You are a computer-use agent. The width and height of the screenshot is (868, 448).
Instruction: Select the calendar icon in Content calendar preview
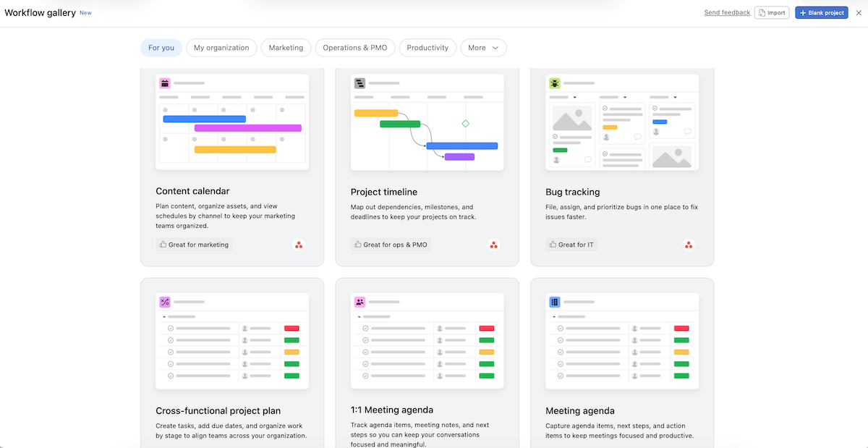click(x=165, y=83)
